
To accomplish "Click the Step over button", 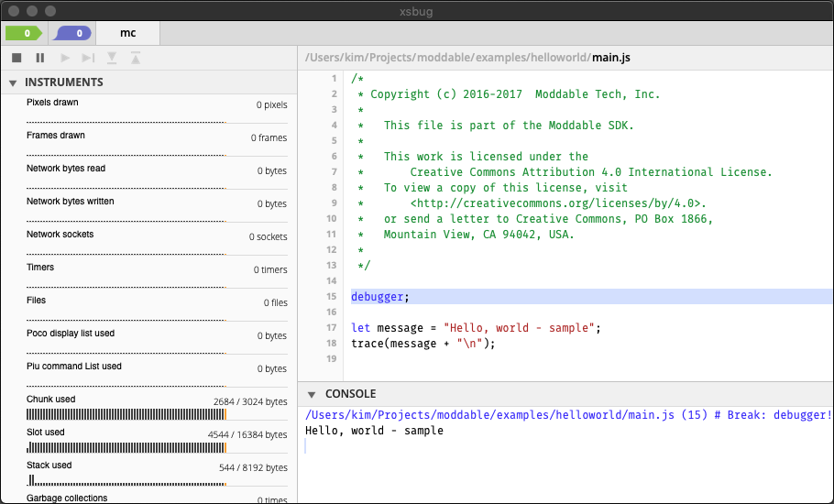I will pos(88,58).
